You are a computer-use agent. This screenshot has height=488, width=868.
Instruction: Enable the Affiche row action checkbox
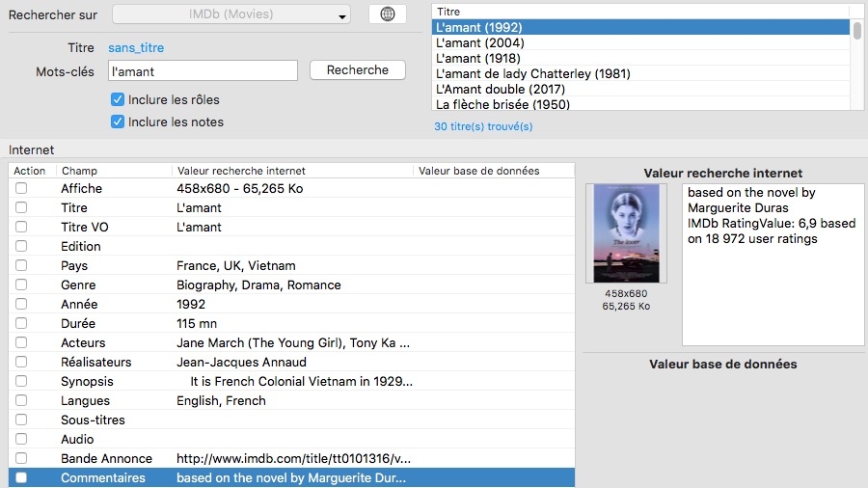pos(21,189)
